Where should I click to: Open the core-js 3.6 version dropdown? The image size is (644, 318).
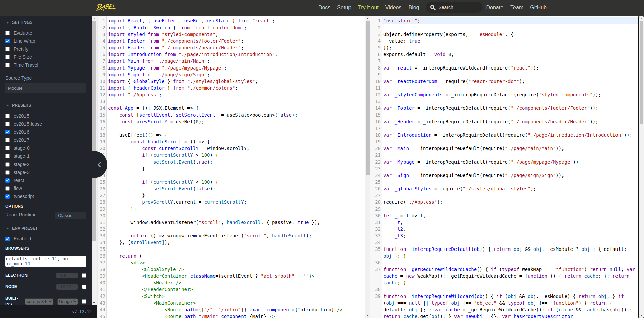(x=39, y=302)
